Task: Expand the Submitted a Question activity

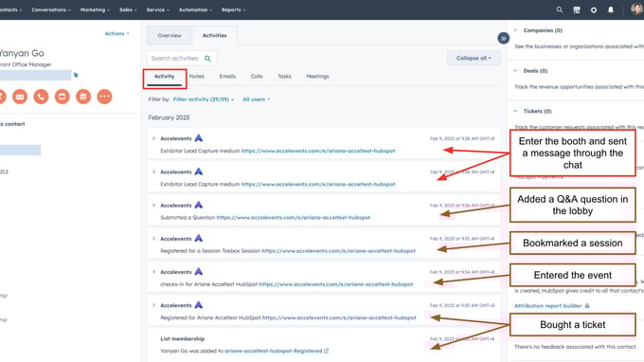Action: click(x=154, y=205)
